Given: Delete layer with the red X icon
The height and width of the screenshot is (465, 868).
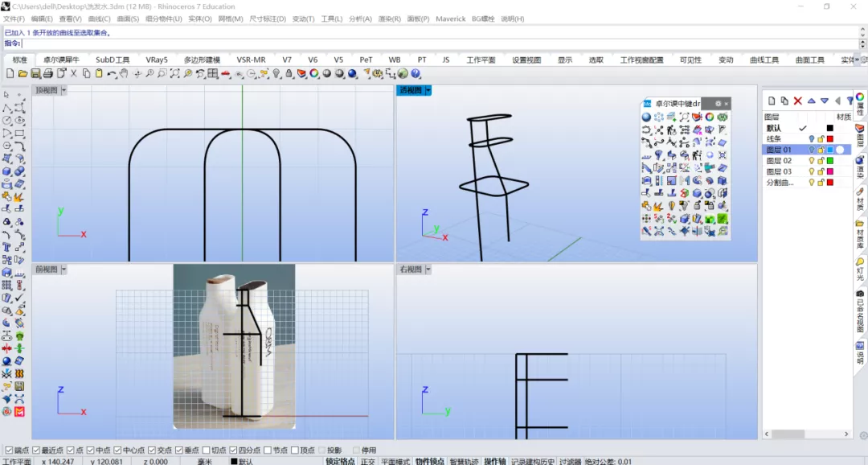Looking at the screenshot, I should [x=798, y=101].
